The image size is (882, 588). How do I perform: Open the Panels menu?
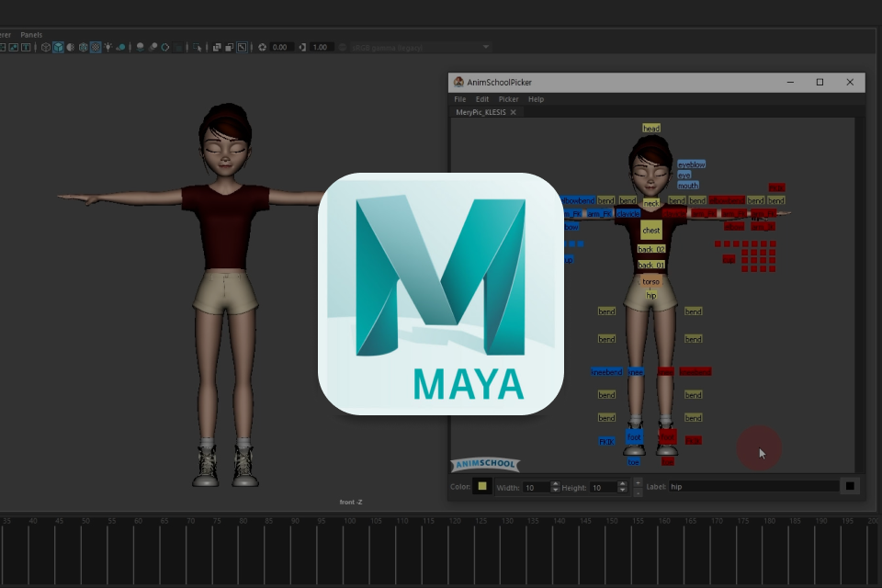31,34
